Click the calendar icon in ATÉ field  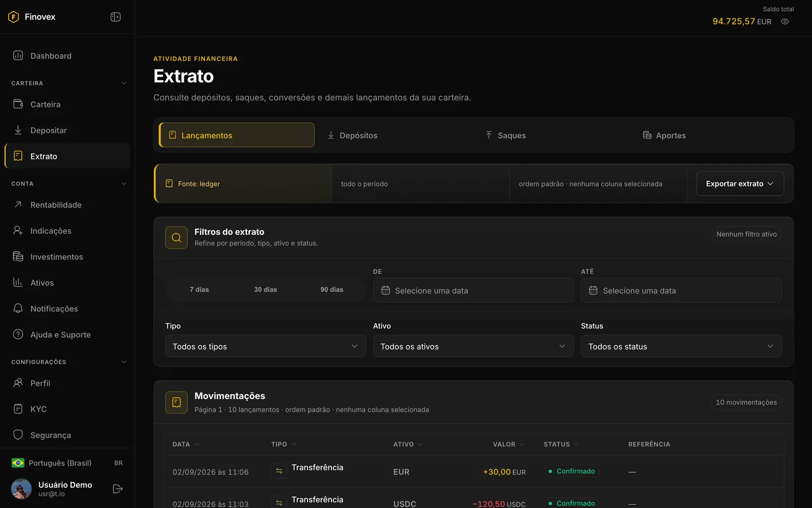(x=593, y=291)
